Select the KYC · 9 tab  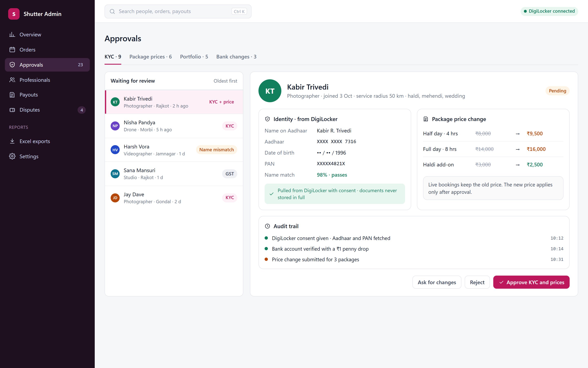(x=113, y=57)
